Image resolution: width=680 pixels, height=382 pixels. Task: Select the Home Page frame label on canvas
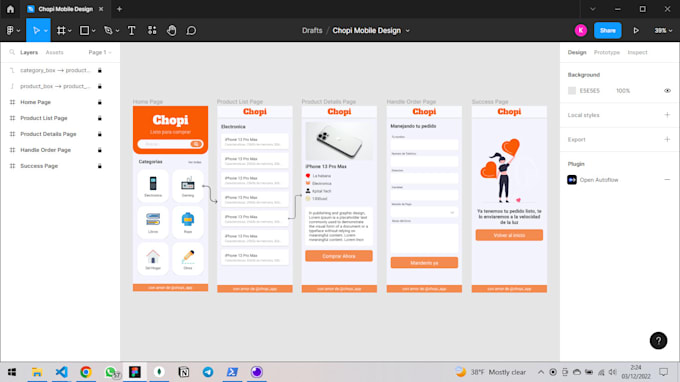tap(148, 101)
